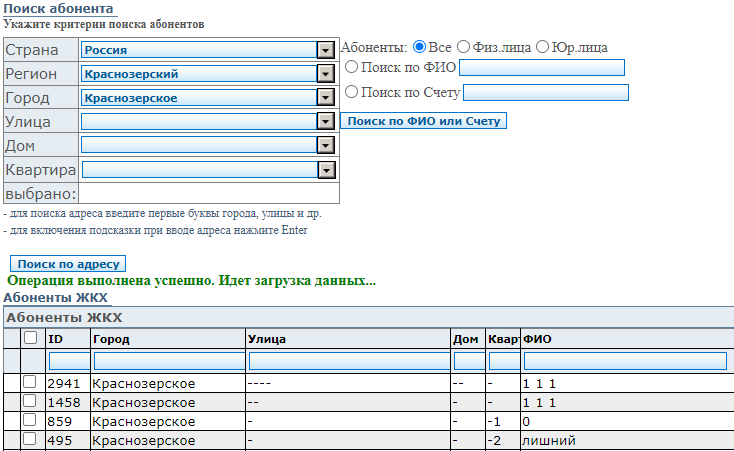This screenshot has height=451, width=734.
Task: Check the row with ID 2941
Action: [30, 383]
